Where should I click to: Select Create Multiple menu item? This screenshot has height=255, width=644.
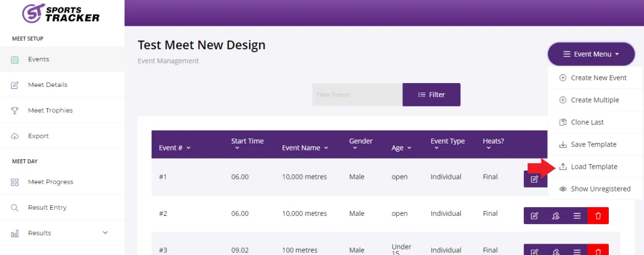pyautogui.click(x=595, y=100)
